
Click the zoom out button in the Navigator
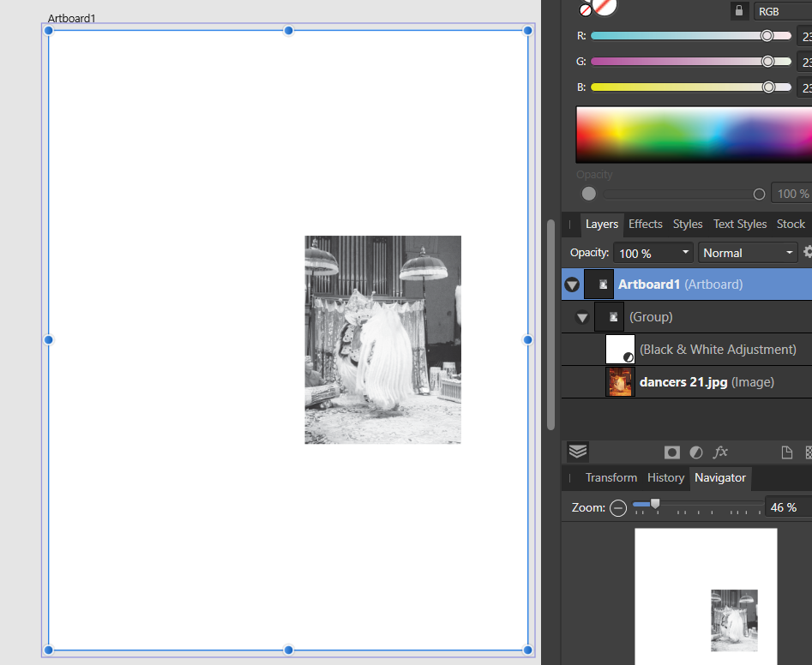(x=618, y=507)
